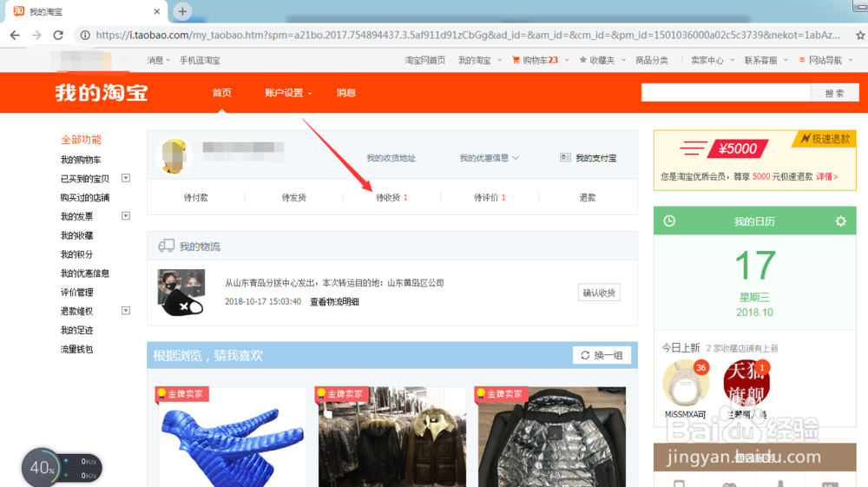The width and height of the screenshot is (868, 487).
Task: Close the 我的淘宝 browser tab
Action: [x=156, y=11]
